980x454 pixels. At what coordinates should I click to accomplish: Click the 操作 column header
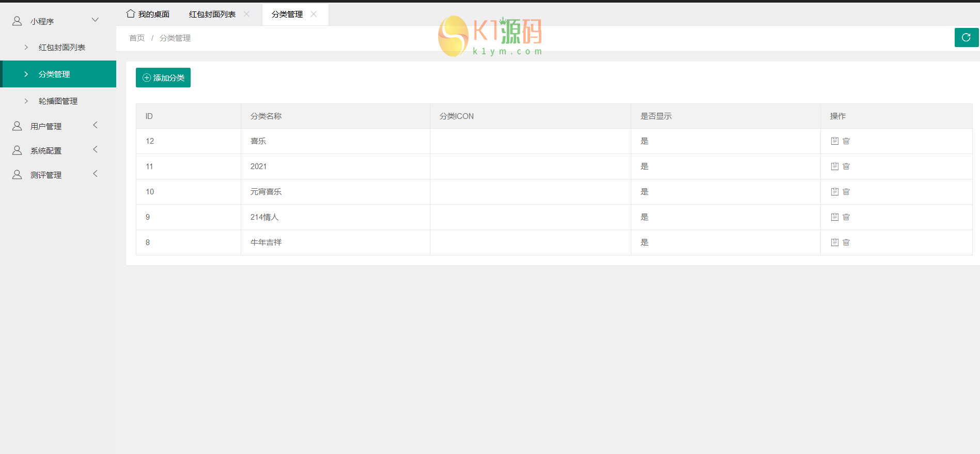coord(896,116)
